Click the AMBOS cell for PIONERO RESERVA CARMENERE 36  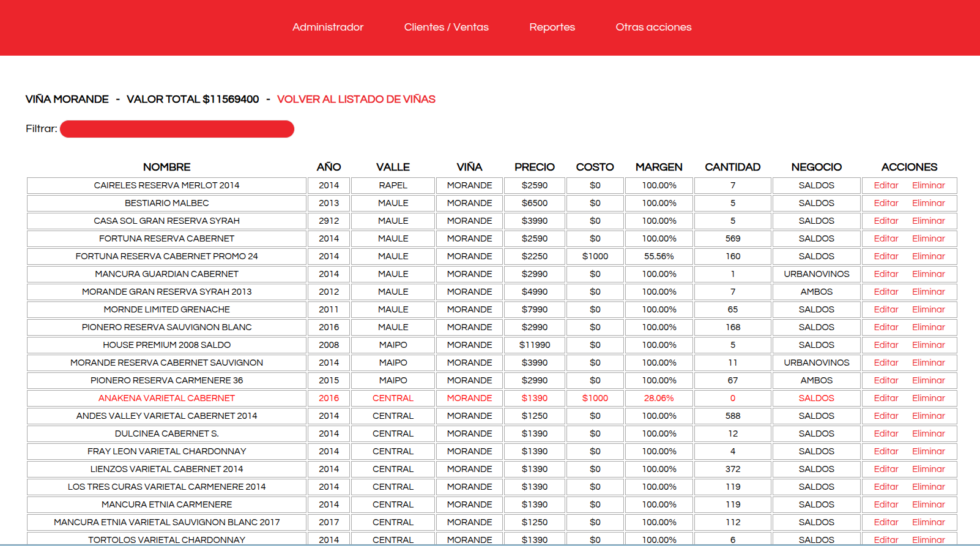tap(817, 380)
